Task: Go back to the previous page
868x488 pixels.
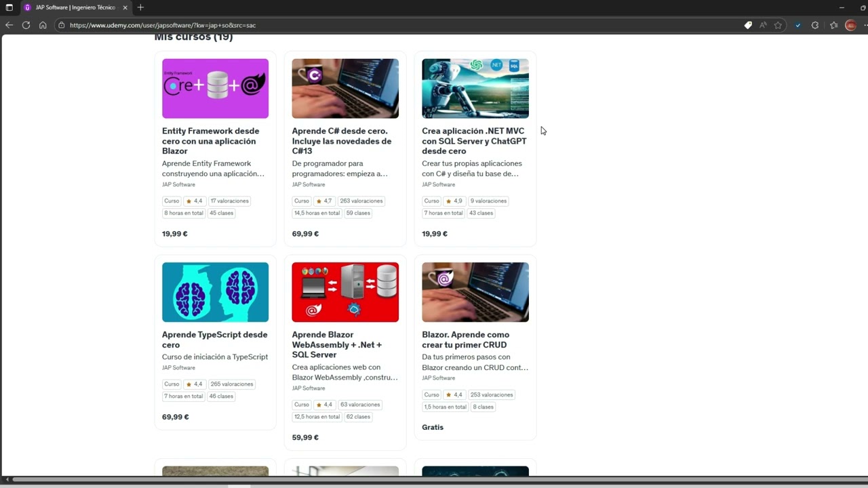Action: (9, 25)
